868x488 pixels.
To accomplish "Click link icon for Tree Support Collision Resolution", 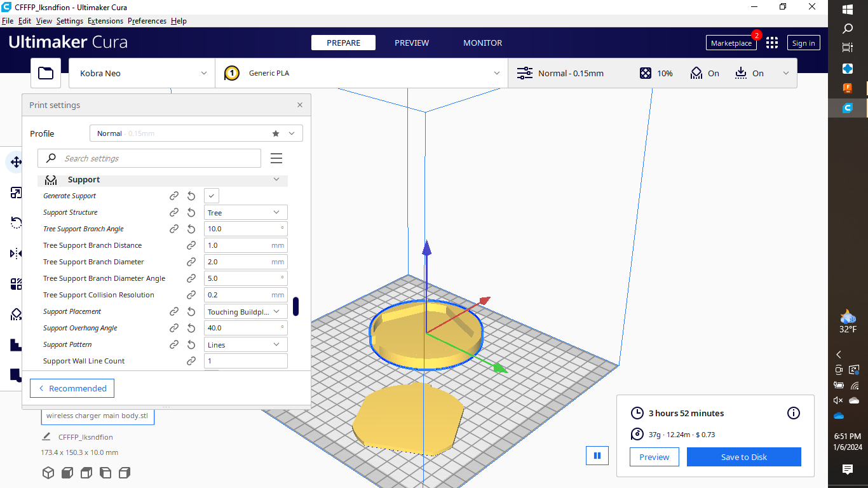I will click(191, 295).
